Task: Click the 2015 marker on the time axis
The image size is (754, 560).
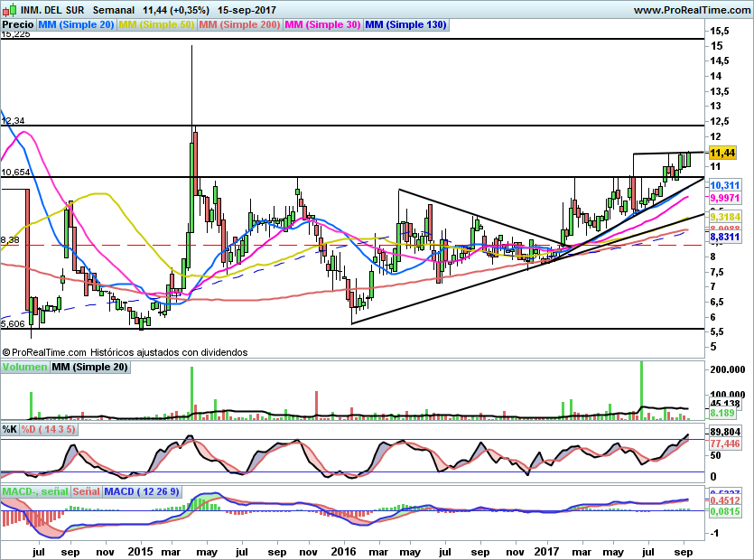Action: click(140, 550)
